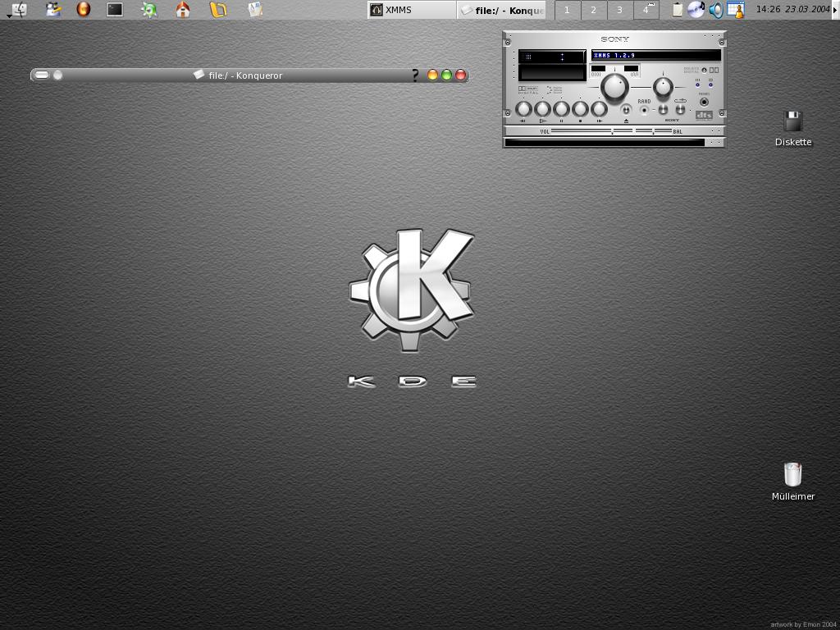Toggle XMMS repeat loop button
Screen dimensions: 840x630
tap(680, 109)
